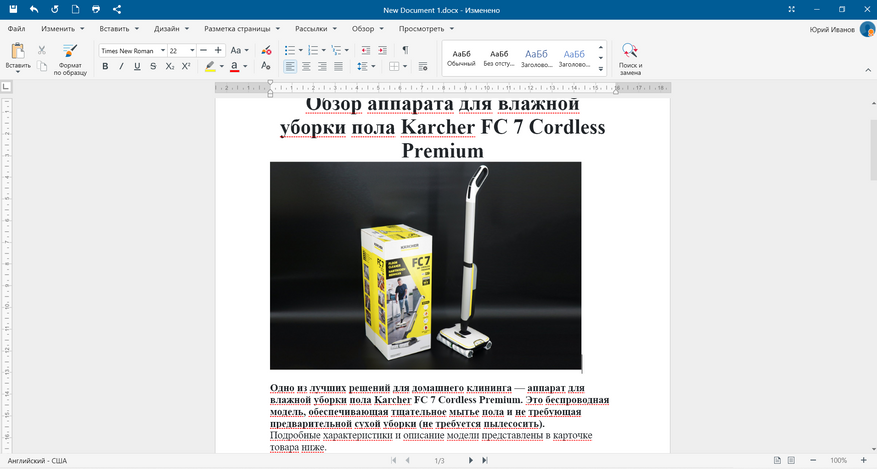Open Поиск и замена tool
Screen dimensions: 877x469
point(630,59)
